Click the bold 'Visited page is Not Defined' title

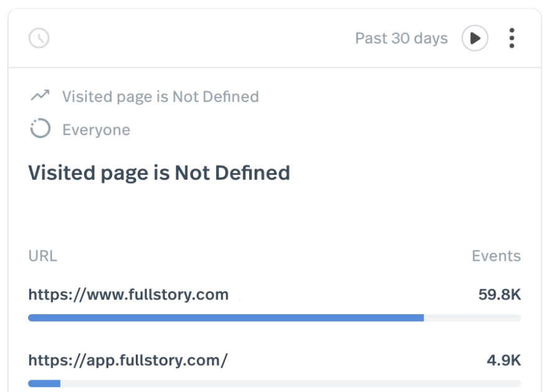(159, 172)
